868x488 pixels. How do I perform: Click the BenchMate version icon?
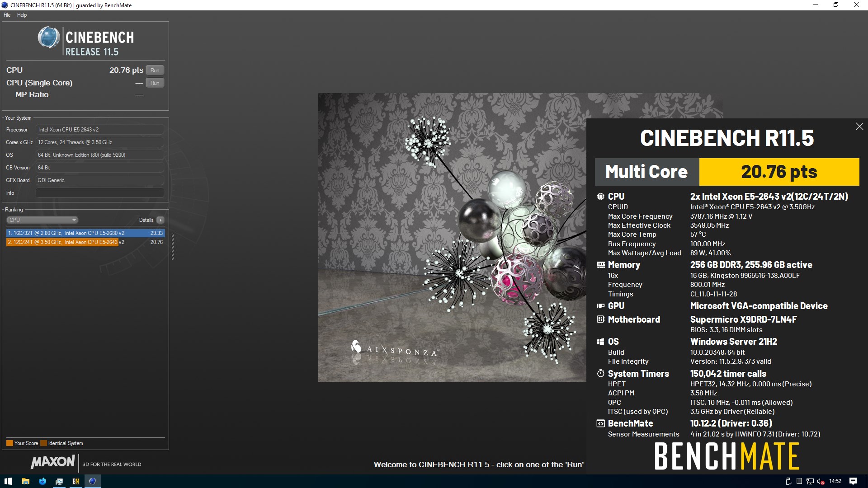(600, 424)
